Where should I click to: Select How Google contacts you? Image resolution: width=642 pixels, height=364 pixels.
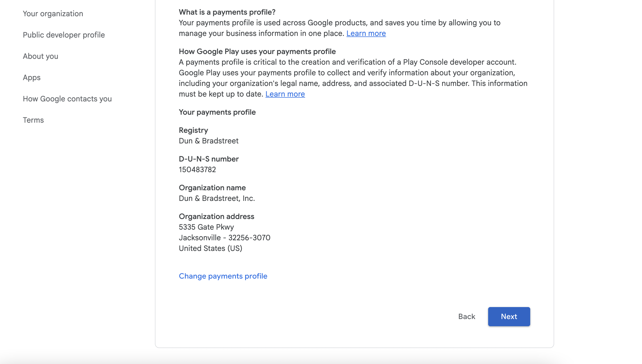click(x=67, y=99)
